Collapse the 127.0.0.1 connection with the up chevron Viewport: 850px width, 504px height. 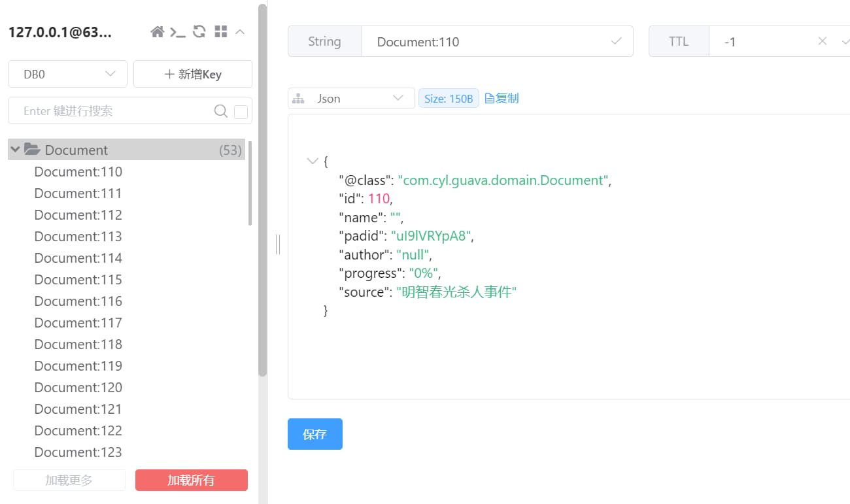click(x=240, y=31)
